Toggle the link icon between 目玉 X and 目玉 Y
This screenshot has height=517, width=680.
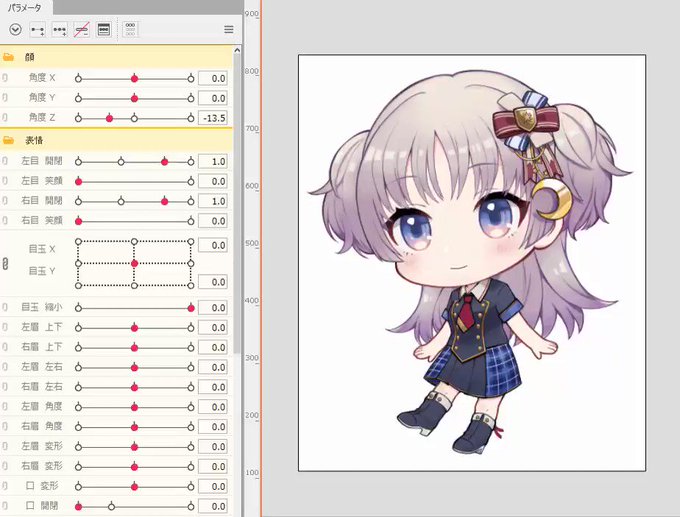[5, 263]
